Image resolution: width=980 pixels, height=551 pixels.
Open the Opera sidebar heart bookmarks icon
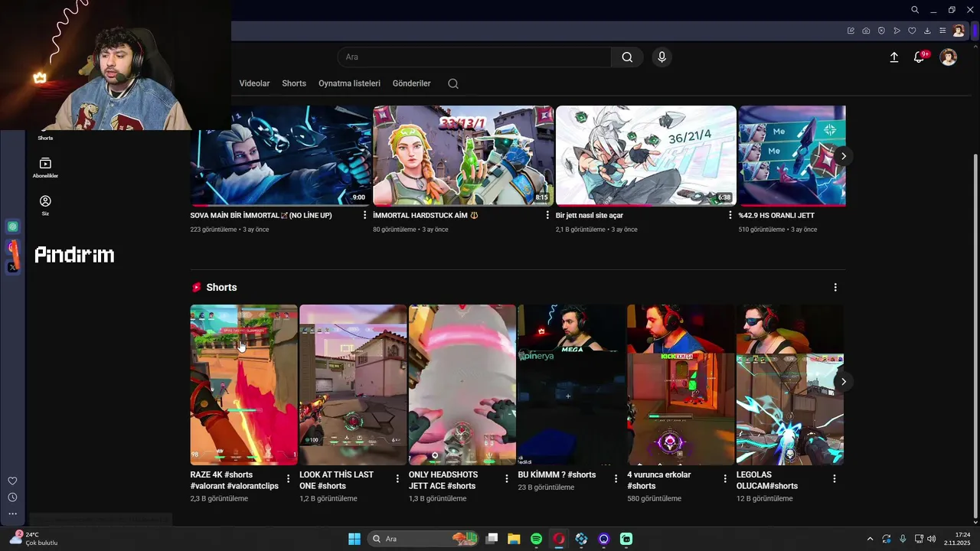tap(12, 481)
